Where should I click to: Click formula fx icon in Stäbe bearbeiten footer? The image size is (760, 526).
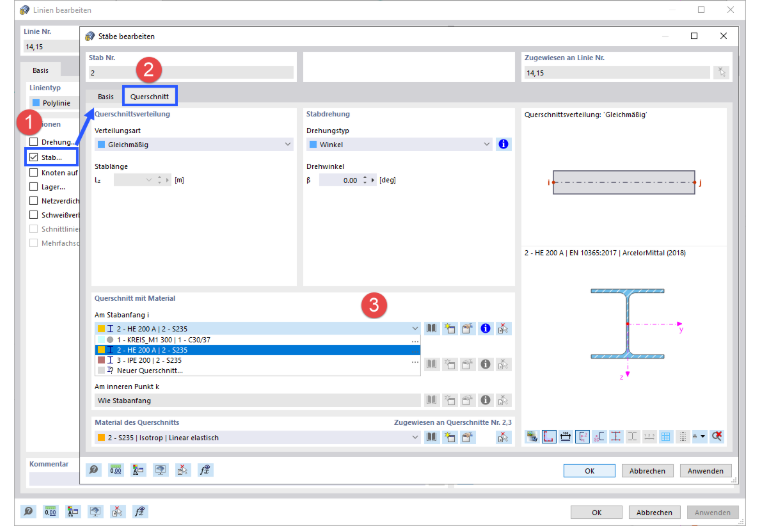[x=205, y=470]
